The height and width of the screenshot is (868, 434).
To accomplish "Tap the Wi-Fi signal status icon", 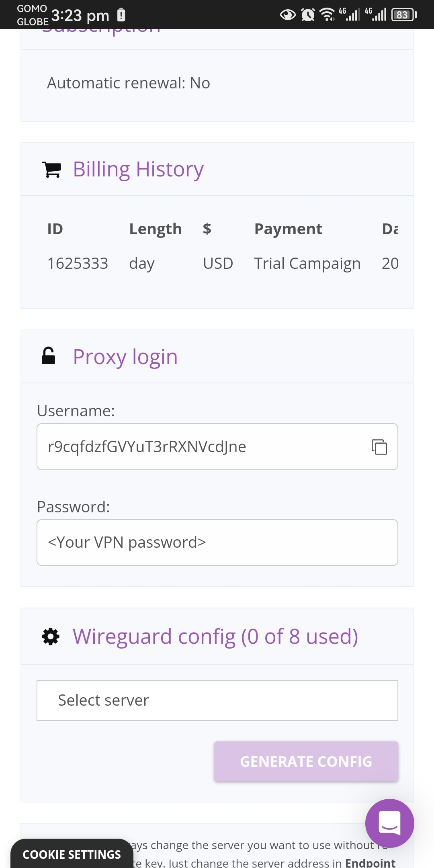I will click(x=327, y=15).
